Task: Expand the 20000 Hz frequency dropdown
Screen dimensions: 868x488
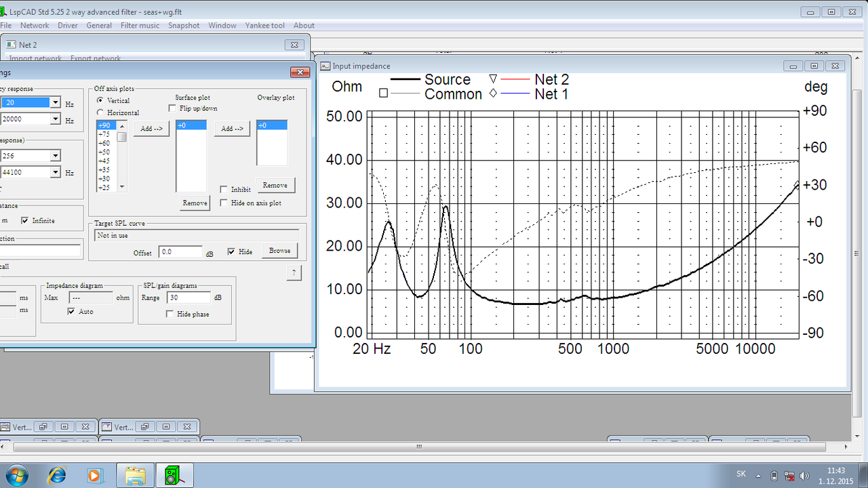Action: point(55,119)
